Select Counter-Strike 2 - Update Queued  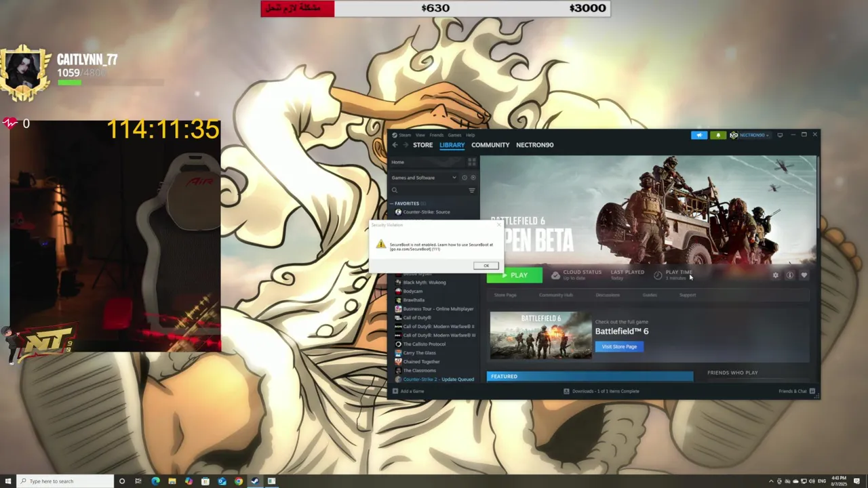click(435, 380)
